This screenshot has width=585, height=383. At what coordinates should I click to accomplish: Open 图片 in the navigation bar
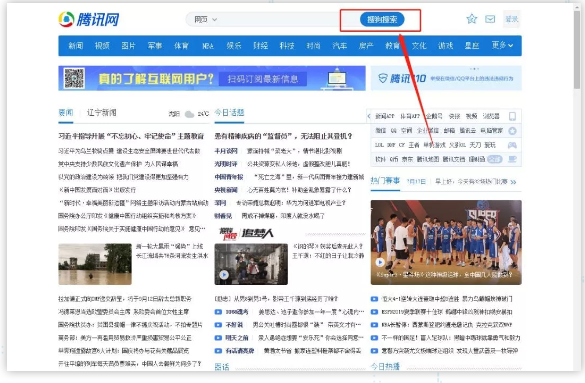(128, 45)
